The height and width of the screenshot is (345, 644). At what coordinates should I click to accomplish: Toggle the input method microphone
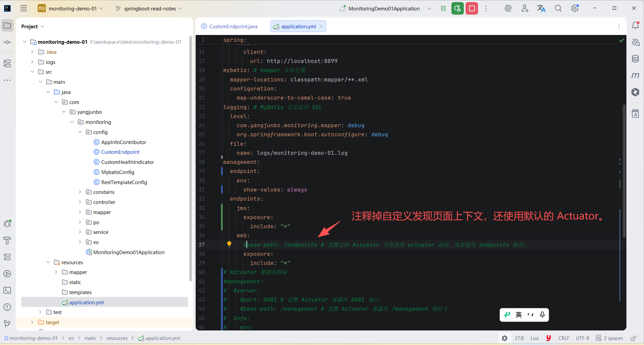(542, 315)
